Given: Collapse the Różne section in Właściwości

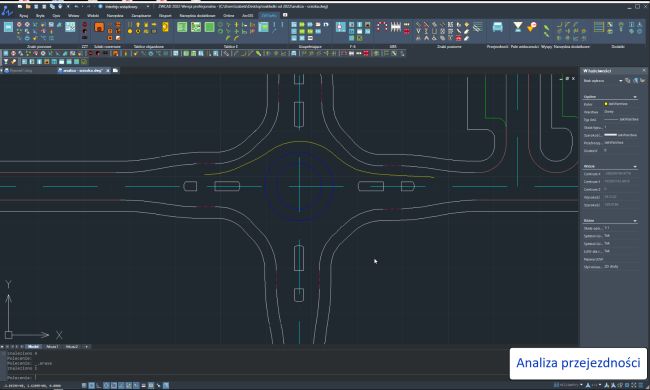Looking at the screenshot, I should [635, 221].
